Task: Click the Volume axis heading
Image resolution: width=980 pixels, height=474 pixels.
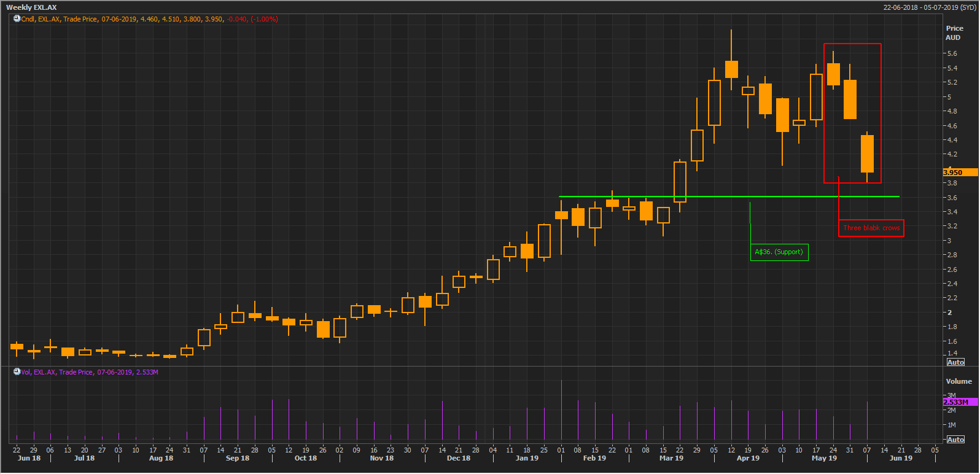Action: click(x=959, y=381)
